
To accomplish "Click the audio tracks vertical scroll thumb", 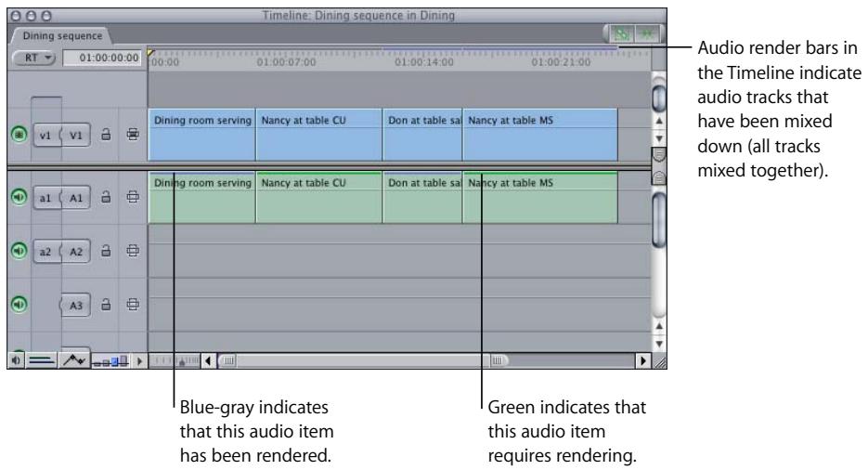I will point(659,219).
